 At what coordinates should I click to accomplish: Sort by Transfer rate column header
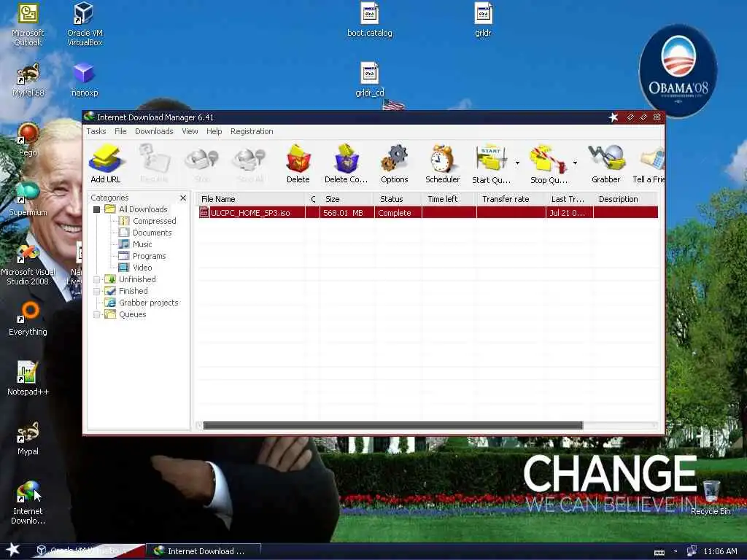tap(511, 199)
